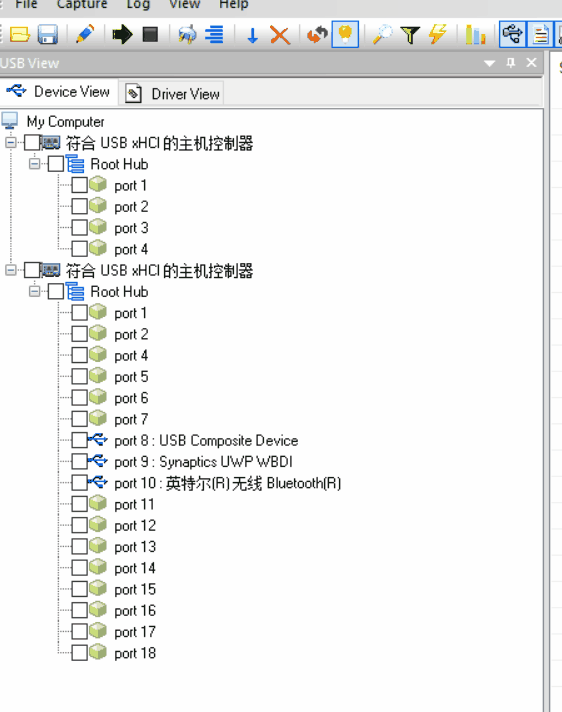Select the My Computer tree root
The height and width of the screenshot is (712, 562).
pyautogui.click(x=65, y=121)
